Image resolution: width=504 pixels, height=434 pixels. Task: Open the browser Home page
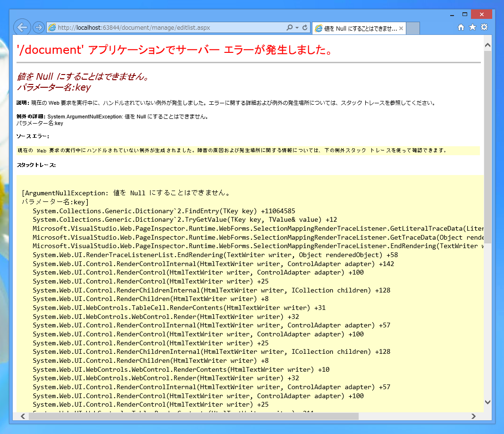click(461, 27)
